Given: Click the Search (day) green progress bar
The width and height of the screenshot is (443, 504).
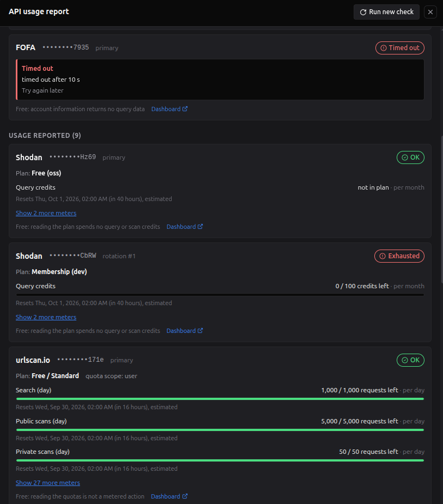Looking at the screenshot, I should [220, 399].
